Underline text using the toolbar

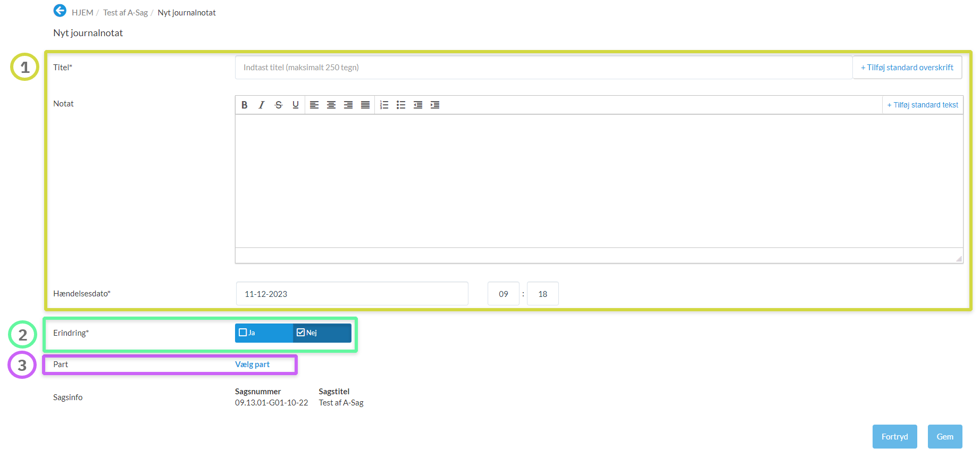click(295, 105)
